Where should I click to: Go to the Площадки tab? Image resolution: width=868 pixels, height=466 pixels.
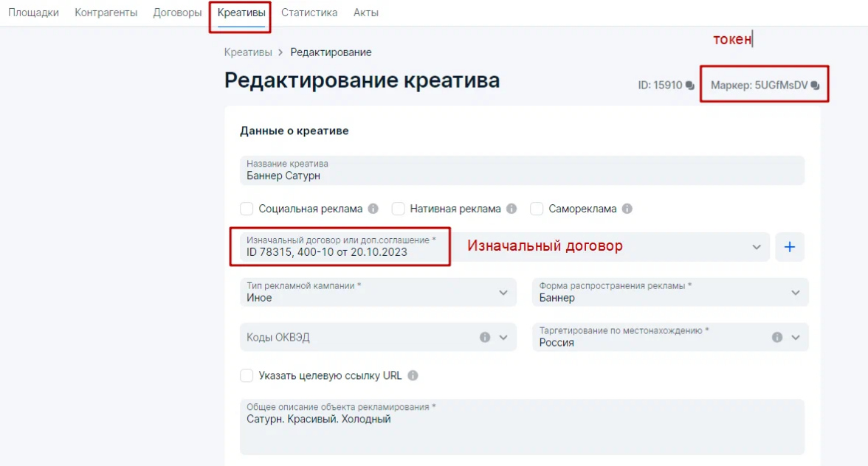click(33, 13)
